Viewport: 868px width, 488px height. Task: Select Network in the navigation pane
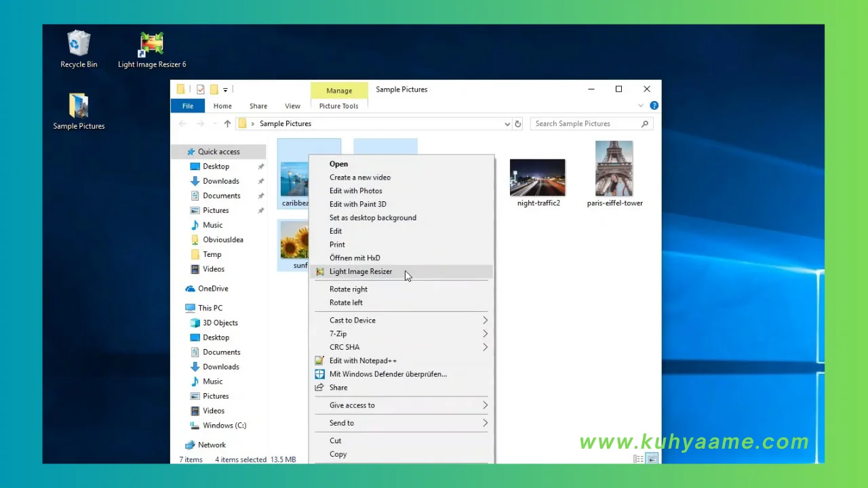(212, 445)
